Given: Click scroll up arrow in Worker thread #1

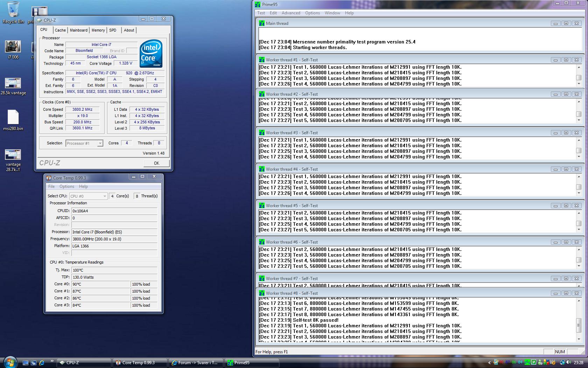Looking at the screenshot, I should (579, 67).
